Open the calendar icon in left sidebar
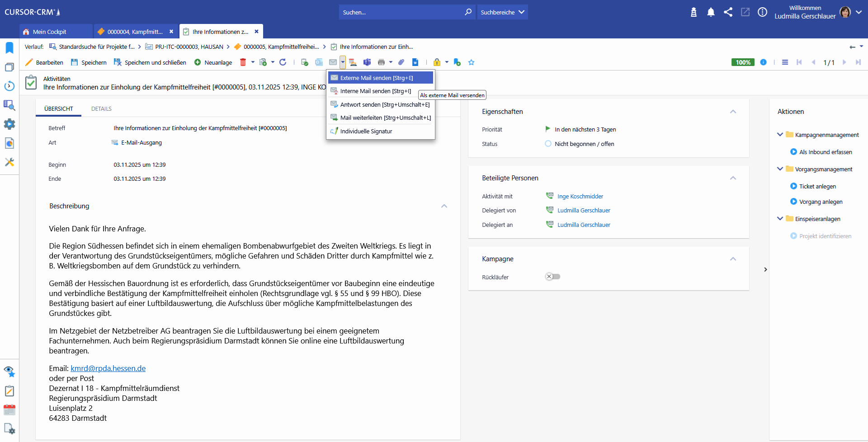This screenshot has height=442, width=868. coord(9,410)
